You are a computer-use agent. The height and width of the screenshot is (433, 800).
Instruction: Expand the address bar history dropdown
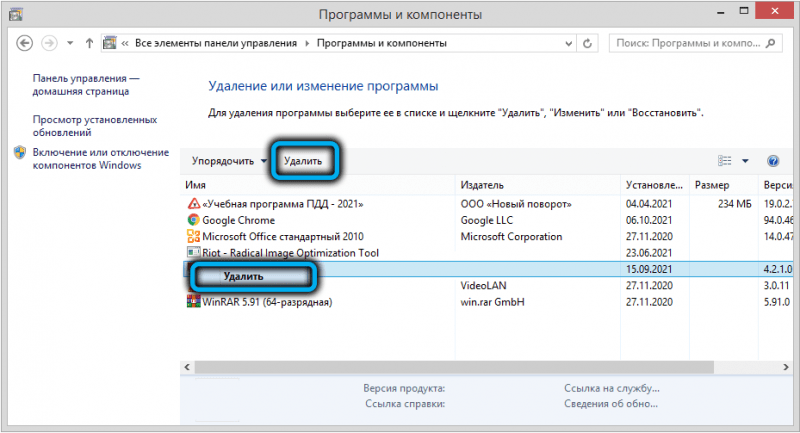568,44
